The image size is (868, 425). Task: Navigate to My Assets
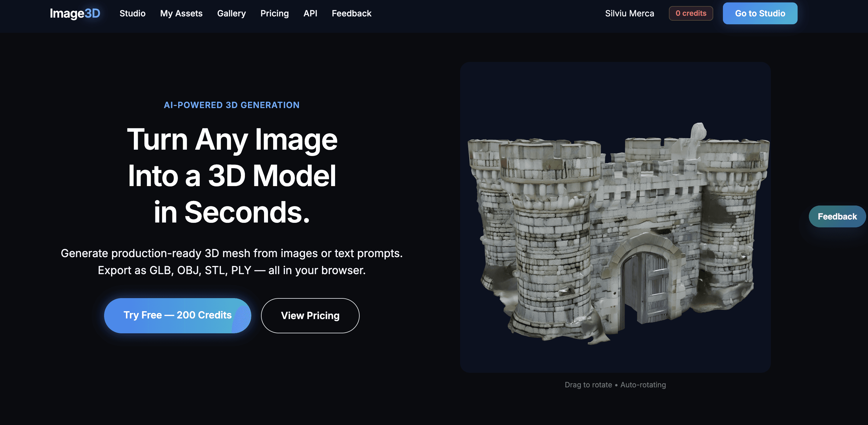181,13
